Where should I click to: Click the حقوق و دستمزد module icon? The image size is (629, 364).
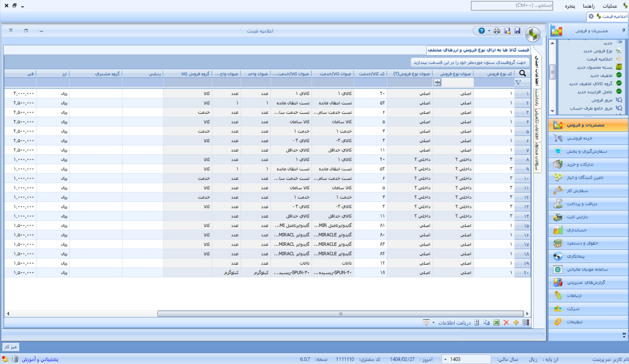pos(558,243)
